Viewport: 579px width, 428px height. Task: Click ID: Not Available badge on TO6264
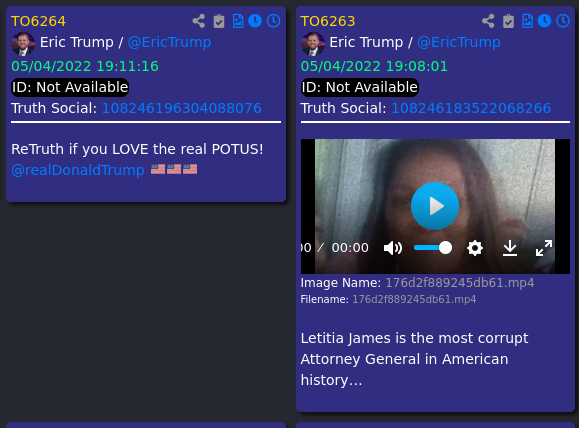tap(70, 88)
